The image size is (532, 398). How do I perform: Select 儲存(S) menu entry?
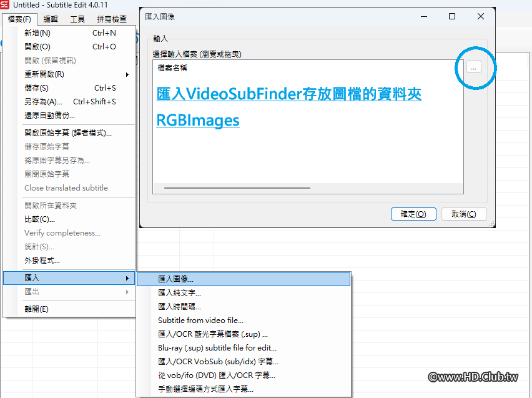(69, 88)
